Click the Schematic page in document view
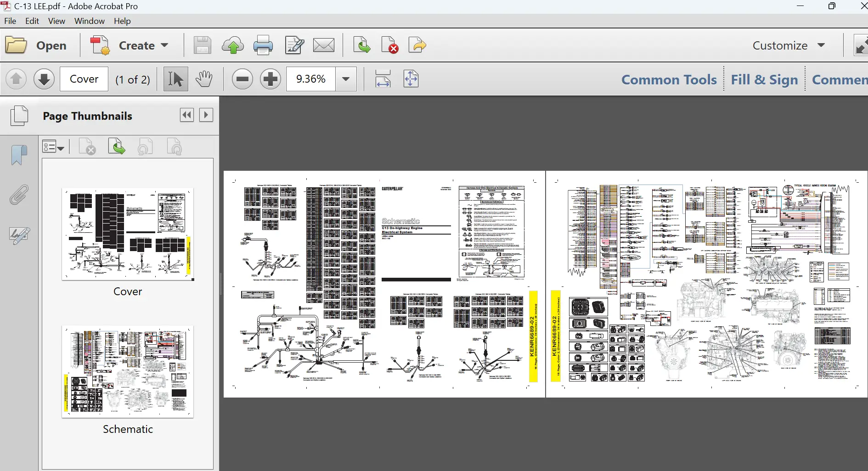The width and height of the screenshot is (868, 471). coord(707,284)
